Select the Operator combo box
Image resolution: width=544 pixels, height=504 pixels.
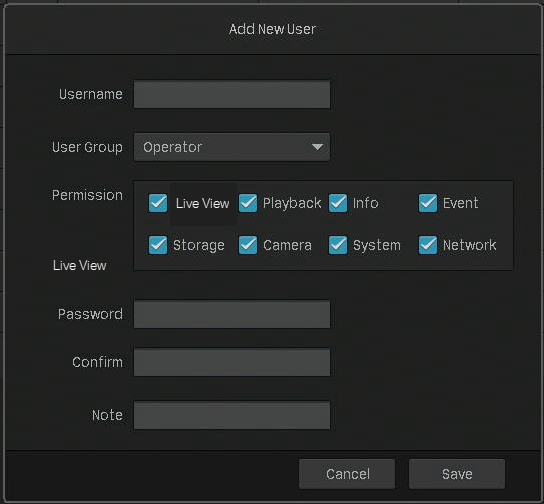click(x=232, y=147)
